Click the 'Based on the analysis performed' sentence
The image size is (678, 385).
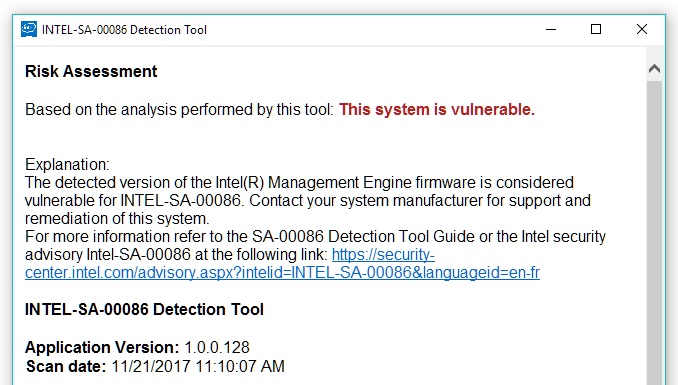[179, 109]
